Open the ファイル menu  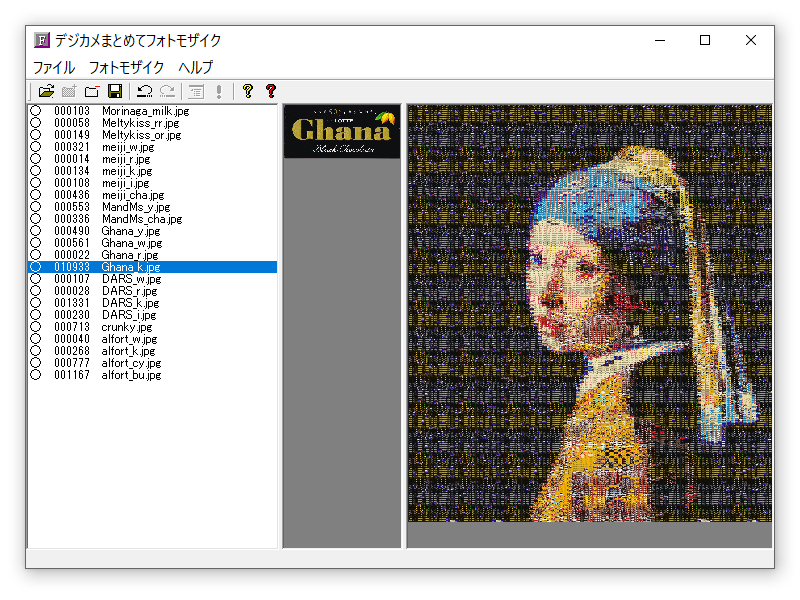(54, 67)
